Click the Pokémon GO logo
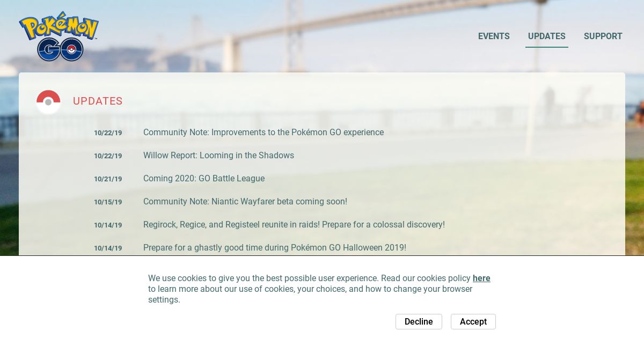Image resolution: width=644 pixels, height=338 pixels. pos(59,36)
